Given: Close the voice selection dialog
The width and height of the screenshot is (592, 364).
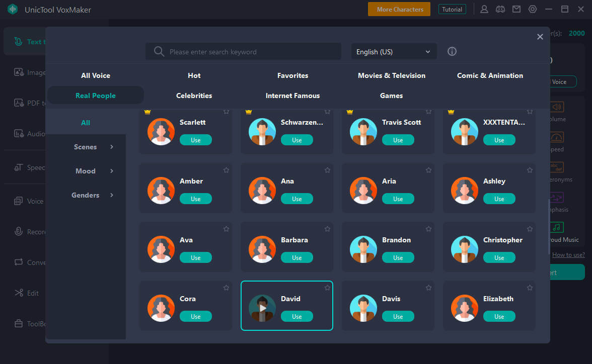Looking at the screenshot, I should [x=540, y=37].
